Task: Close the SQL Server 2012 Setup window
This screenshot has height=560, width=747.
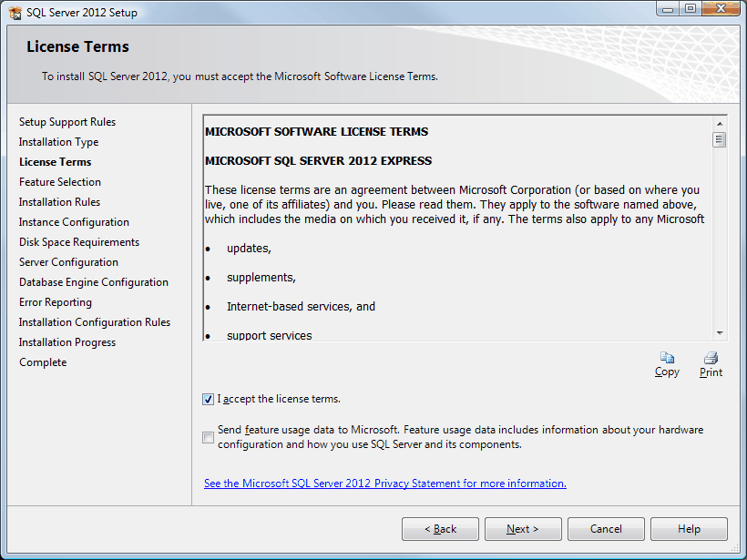Action: [721, 8]
